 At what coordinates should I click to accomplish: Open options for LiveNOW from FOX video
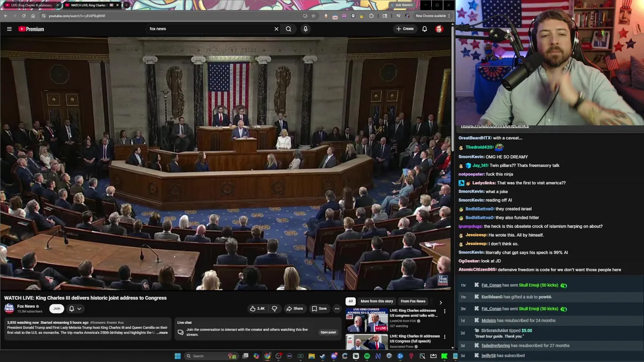point(444,311)
